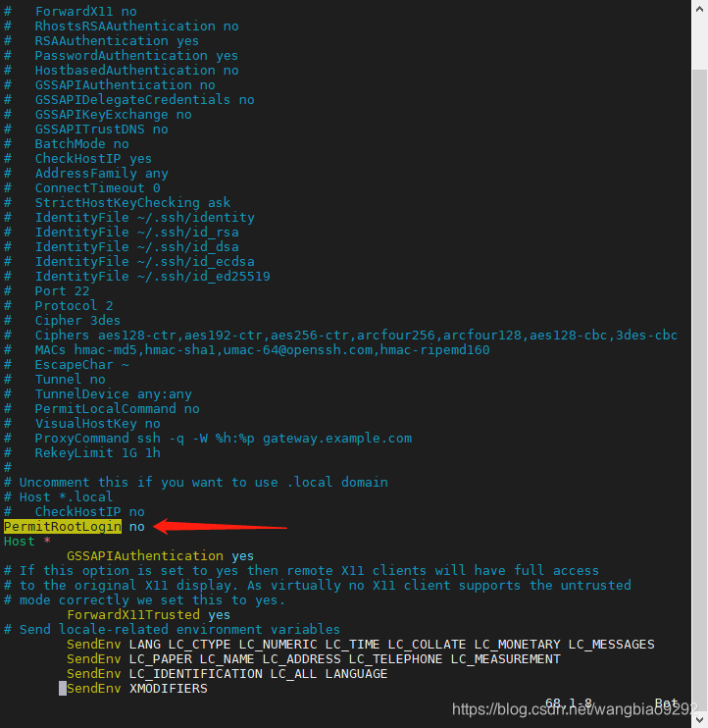Click 'RhostsRSAAuthentication no' comment
The height and width of the screenshot is (728, 708).
coord(121,26)
